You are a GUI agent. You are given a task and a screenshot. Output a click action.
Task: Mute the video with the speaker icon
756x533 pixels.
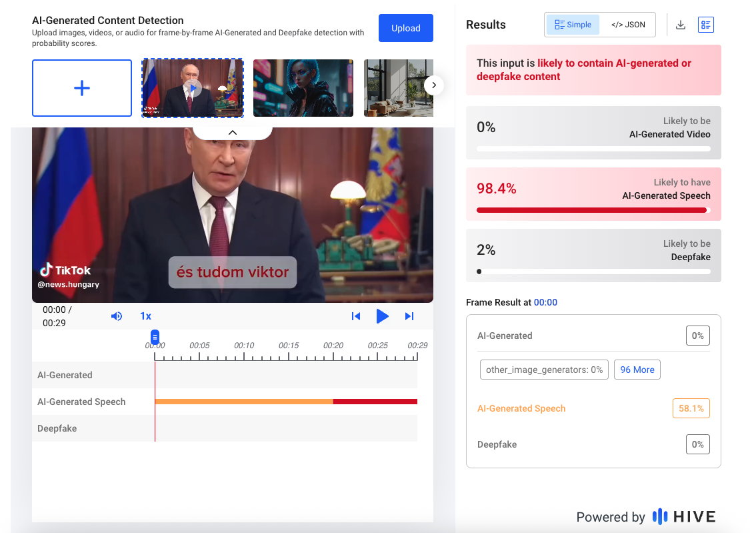click(117, 316)
